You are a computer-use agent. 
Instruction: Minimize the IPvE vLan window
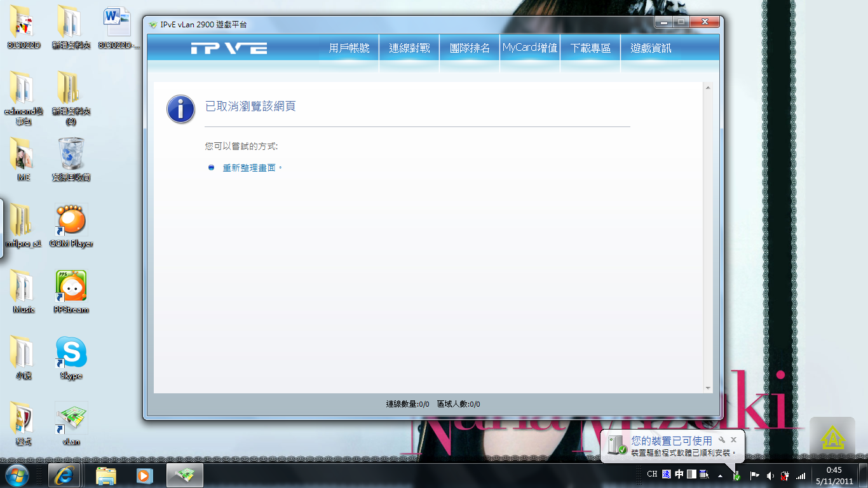pyautogui.click(x=663, y=22)
